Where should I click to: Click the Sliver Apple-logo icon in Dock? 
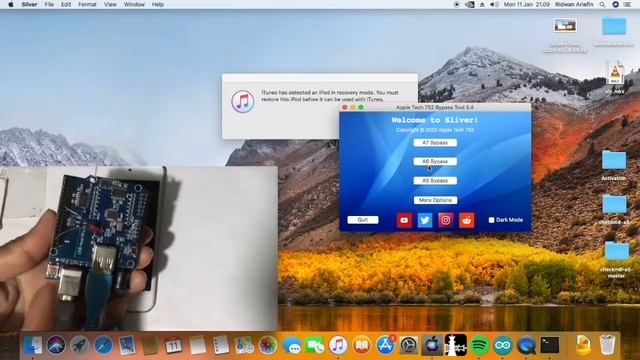pos(432,345)
